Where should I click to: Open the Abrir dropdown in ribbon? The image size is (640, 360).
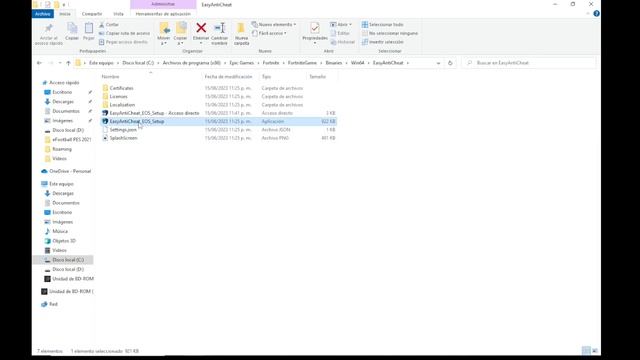tap(341, 24)
